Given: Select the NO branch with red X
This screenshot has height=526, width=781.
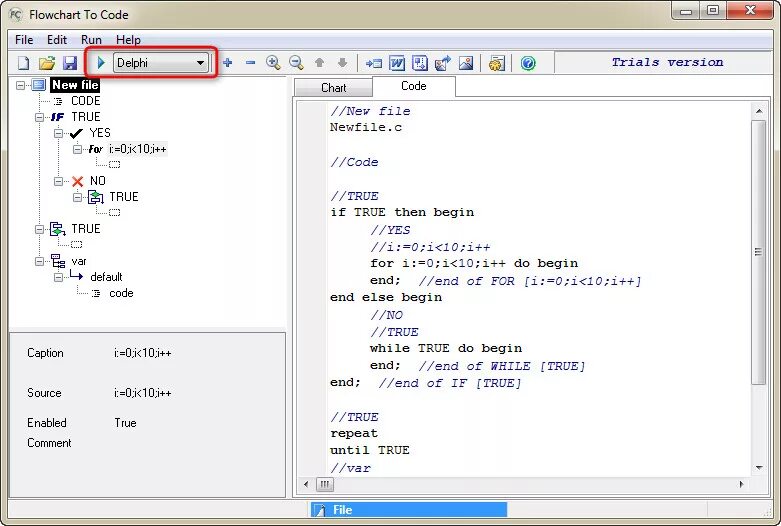Looking at the screenshot, I should point(98,181).
